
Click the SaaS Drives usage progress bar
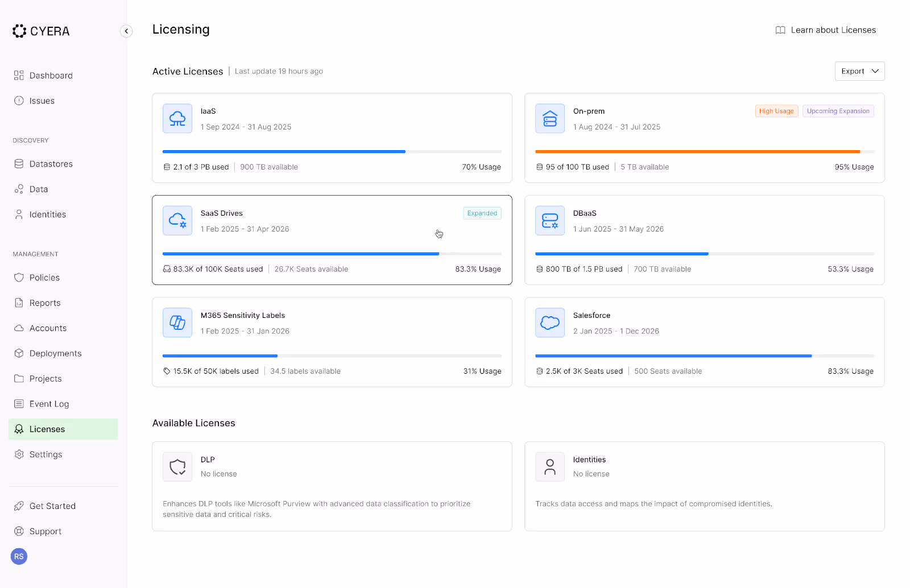332,254
